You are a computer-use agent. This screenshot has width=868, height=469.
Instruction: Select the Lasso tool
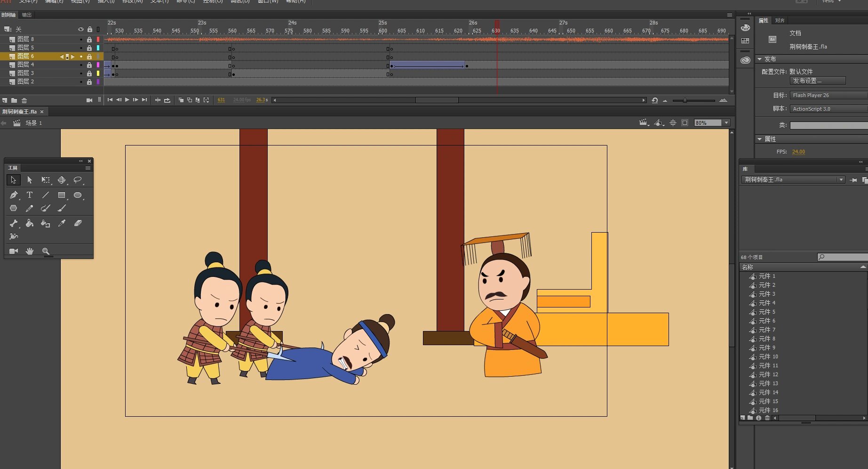pos(78,180)
